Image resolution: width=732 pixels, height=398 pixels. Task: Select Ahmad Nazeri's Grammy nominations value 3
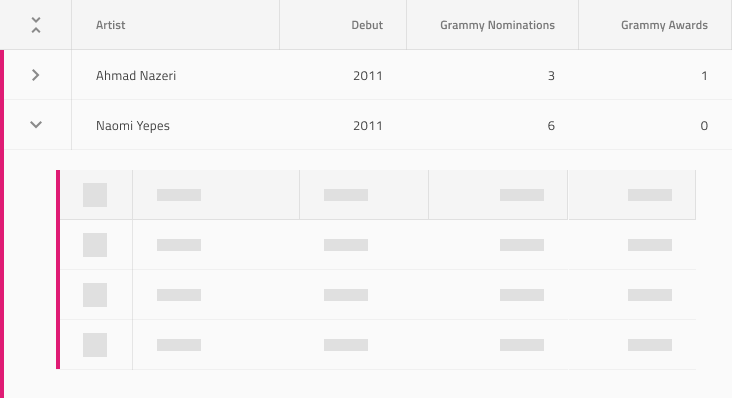click(x=551, y=76)
